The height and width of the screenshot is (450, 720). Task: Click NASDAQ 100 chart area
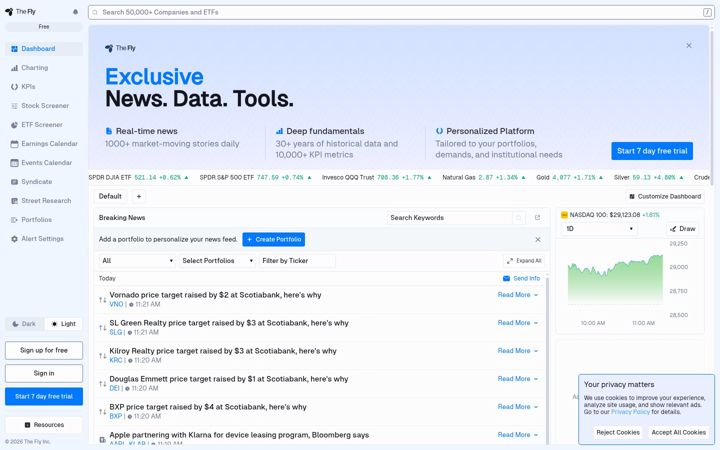[615, 280]
